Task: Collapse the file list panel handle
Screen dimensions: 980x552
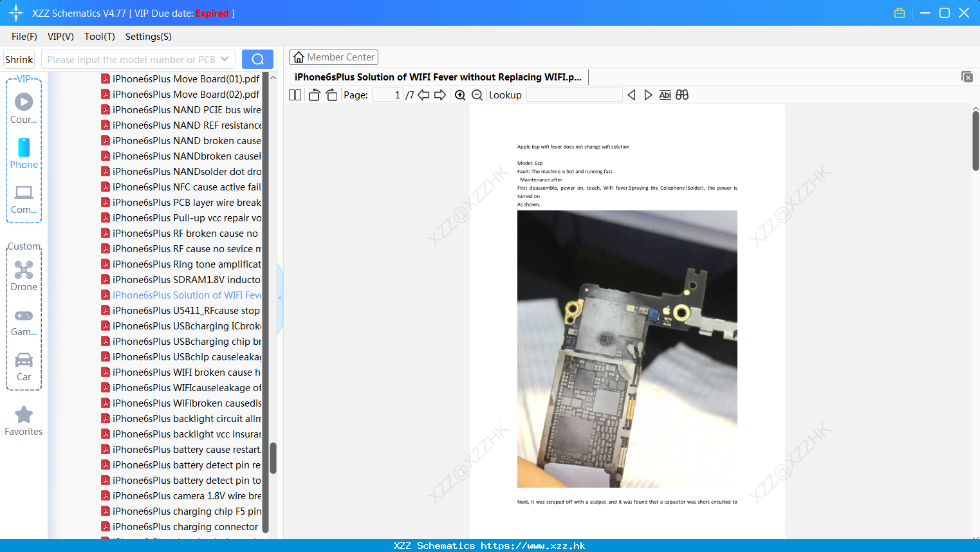Action: point(280,298)
